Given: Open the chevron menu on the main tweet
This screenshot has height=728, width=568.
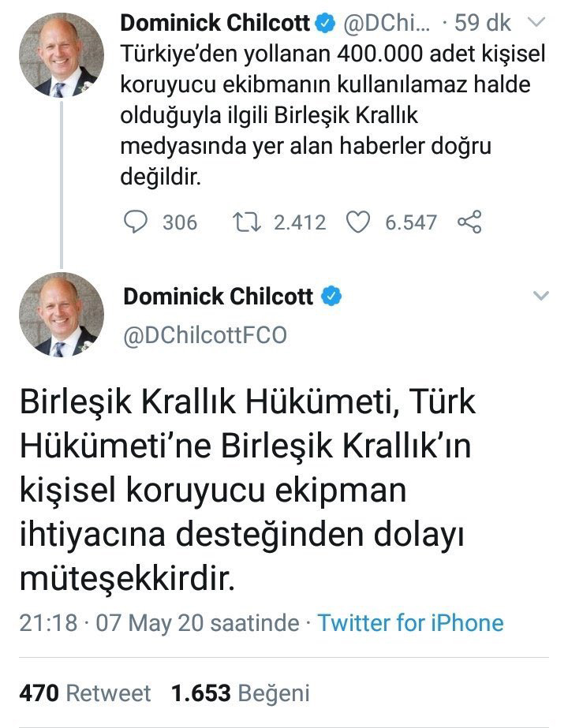Looking at the screenshot, I should tap(540, 297).
